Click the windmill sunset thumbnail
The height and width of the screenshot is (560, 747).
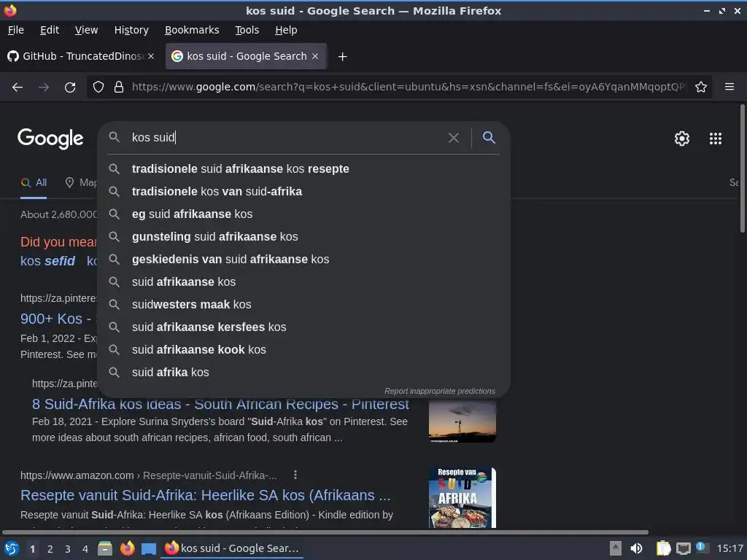pos(462,421)
